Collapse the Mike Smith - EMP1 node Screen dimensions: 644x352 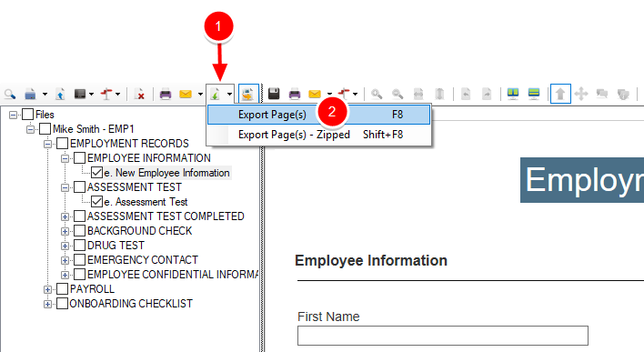30,129
